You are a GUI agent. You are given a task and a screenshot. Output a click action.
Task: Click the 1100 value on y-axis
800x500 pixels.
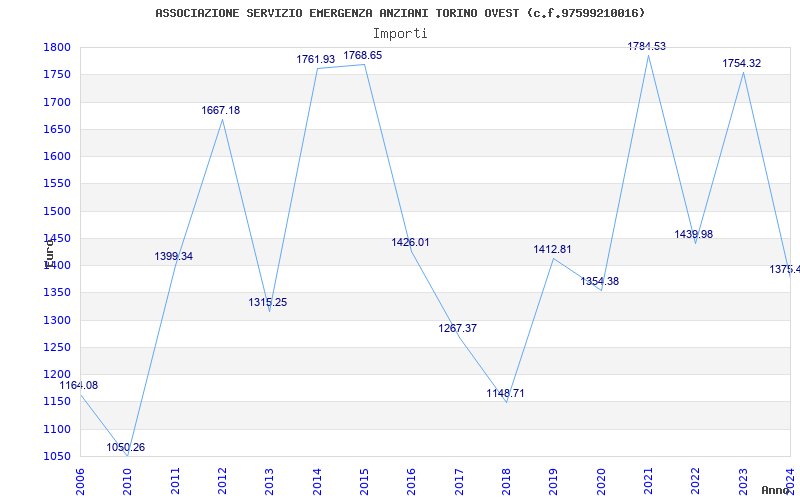[57, 429]
